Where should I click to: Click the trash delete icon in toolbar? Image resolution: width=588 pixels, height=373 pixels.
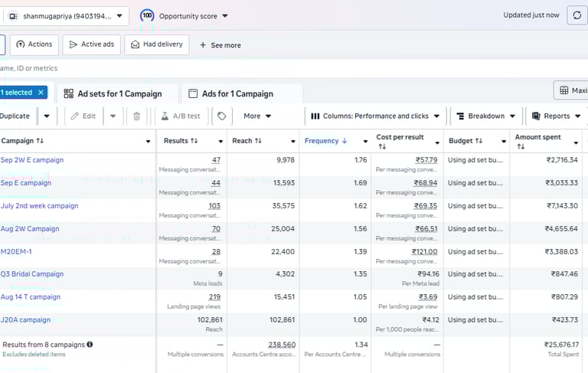click(136, 116)
